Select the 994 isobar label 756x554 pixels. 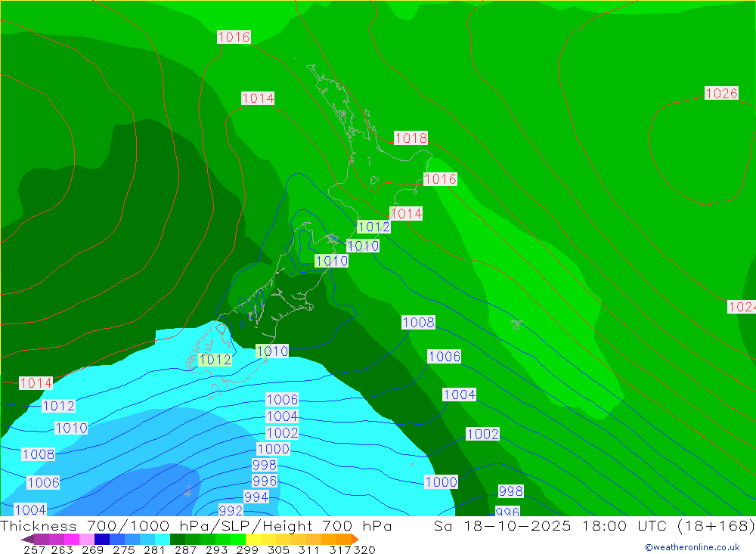point(256,497)
